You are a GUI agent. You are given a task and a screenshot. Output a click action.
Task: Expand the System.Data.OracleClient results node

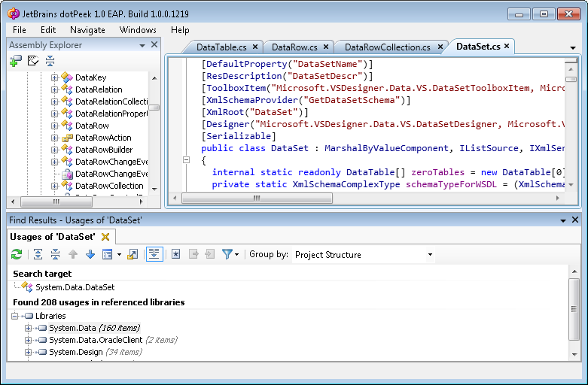[x=28, y=340]
